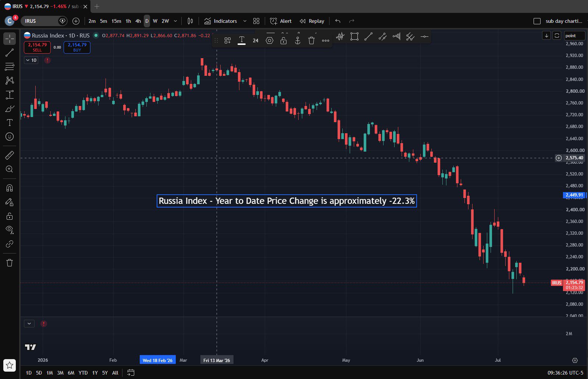Select the Text tool in left sidebar
Screen dimensions: 588x379
click(10, 123)
